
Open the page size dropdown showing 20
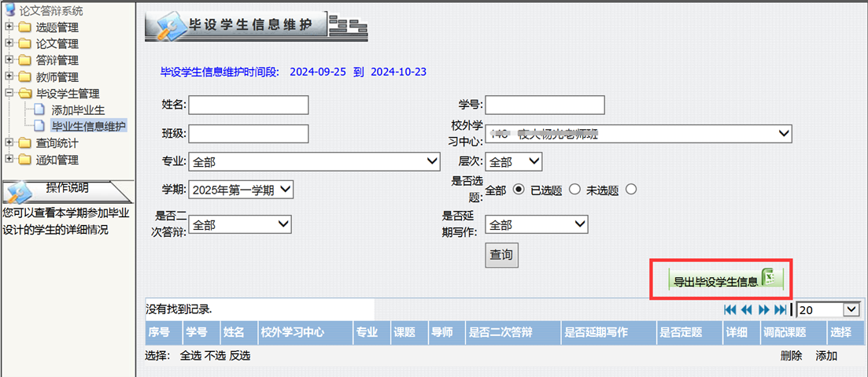(829, 310)
